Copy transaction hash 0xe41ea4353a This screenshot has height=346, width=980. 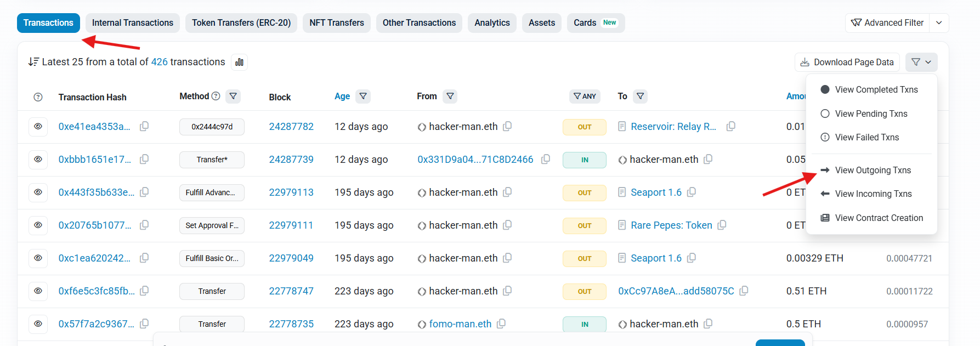144,127
